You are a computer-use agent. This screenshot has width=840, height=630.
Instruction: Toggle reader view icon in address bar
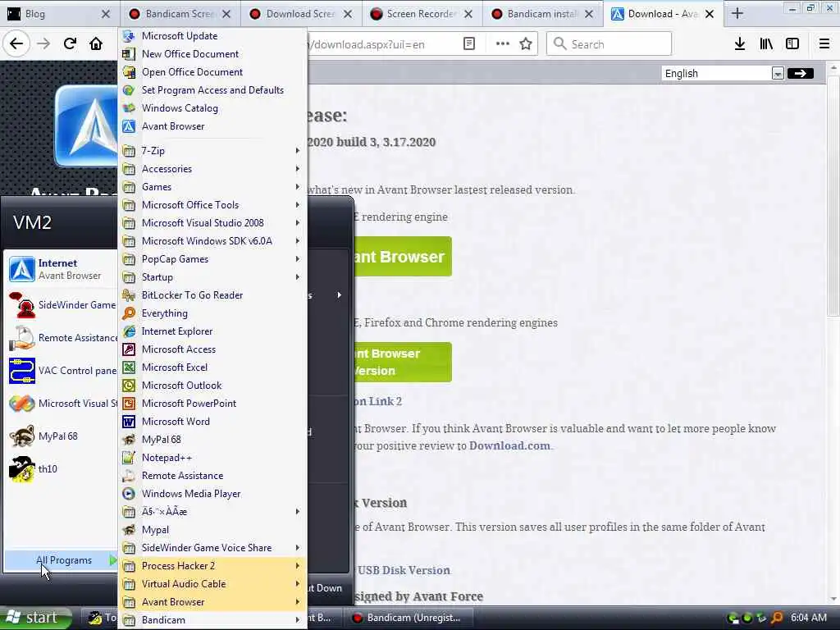[x=468, y=44]
